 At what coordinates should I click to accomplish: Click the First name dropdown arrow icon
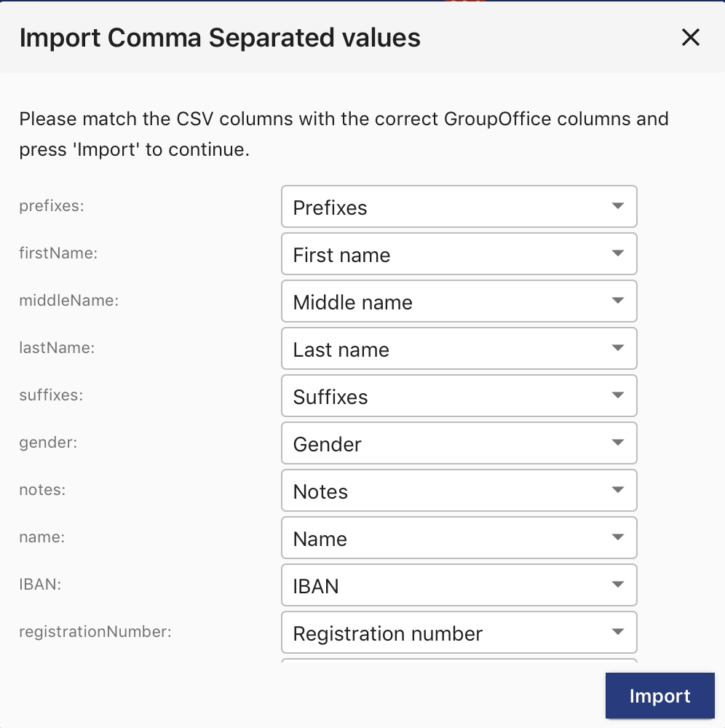tap(617, 253)
